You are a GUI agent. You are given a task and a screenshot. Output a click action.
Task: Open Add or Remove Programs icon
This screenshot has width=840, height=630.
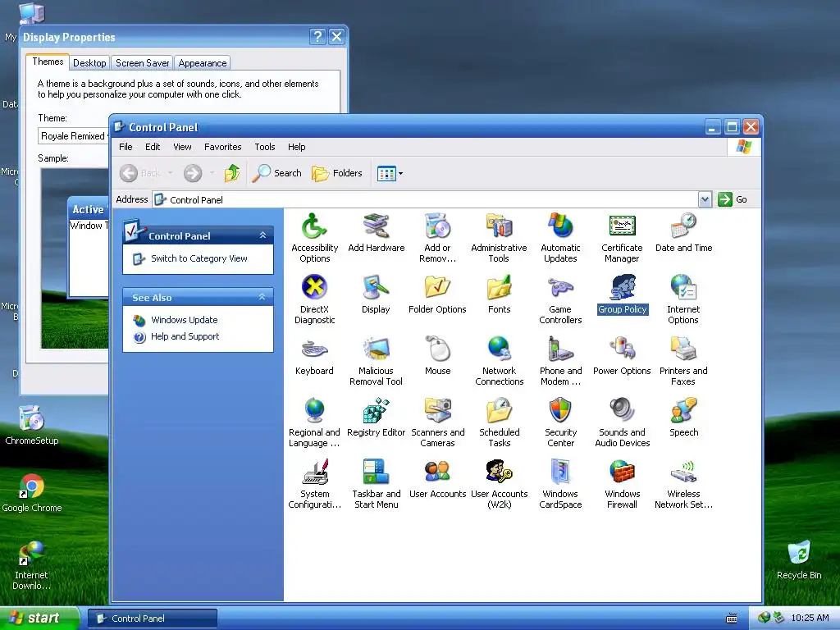[438, 226]
